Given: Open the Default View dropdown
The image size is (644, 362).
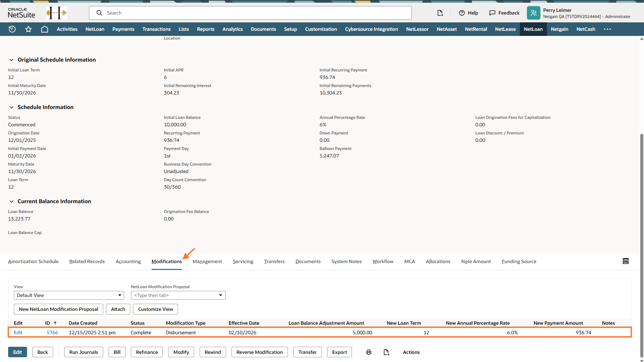Looking at the screenshot, I should [69, 295].
